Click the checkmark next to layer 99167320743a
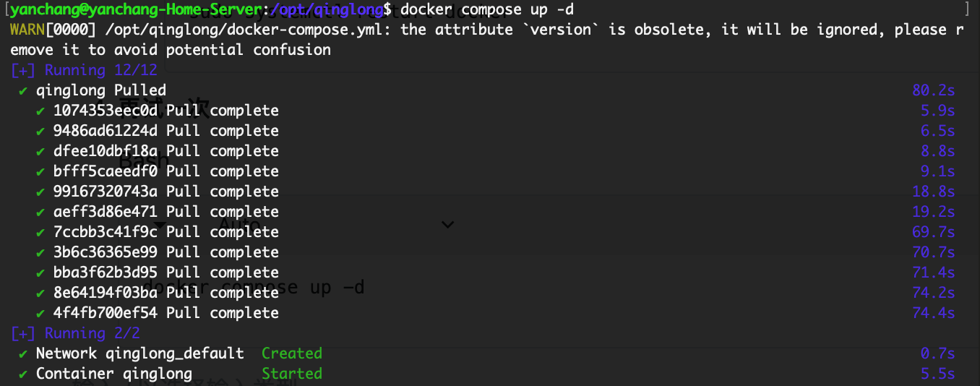Screen dimensions: 980x386 [40, 192]
